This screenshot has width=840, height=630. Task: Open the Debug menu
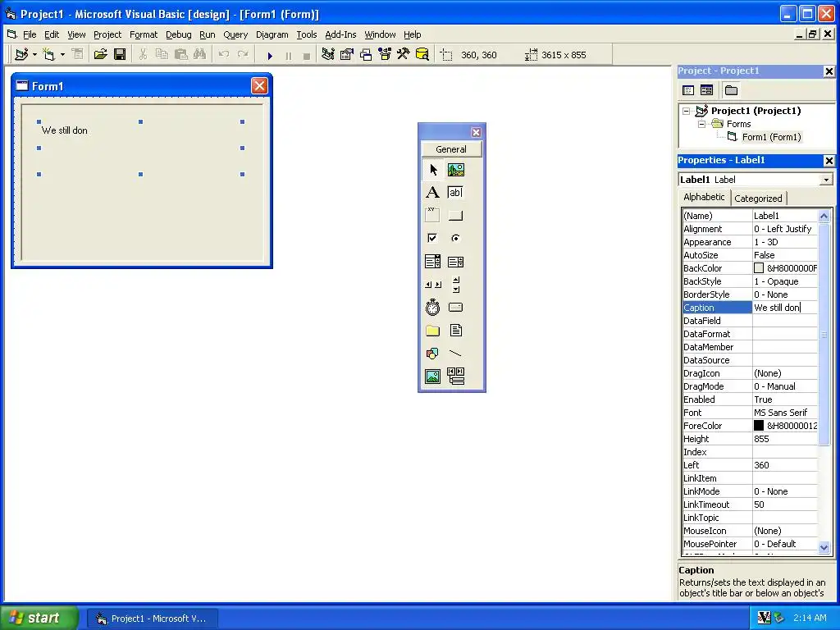tap(178, 34)
